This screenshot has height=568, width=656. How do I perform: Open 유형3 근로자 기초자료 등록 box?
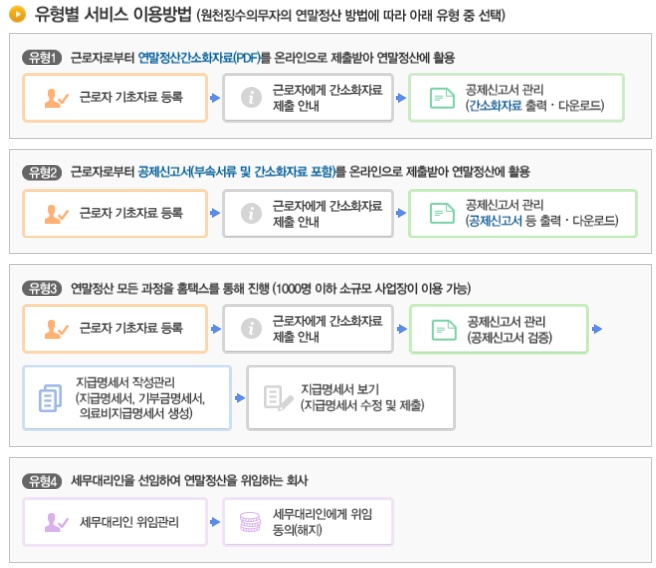point(115,328)
